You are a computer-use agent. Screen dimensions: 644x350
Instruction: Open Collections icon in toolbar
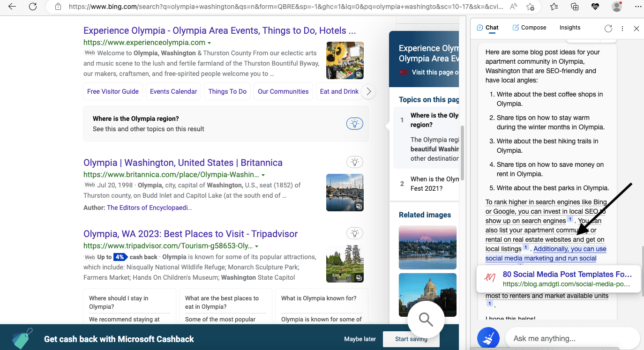[x=575, y=7]
